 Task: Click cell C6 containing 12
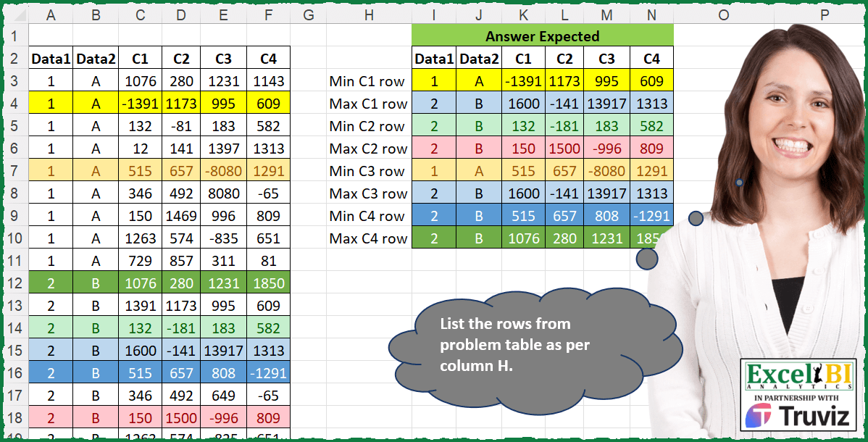[x=140, y=149]
